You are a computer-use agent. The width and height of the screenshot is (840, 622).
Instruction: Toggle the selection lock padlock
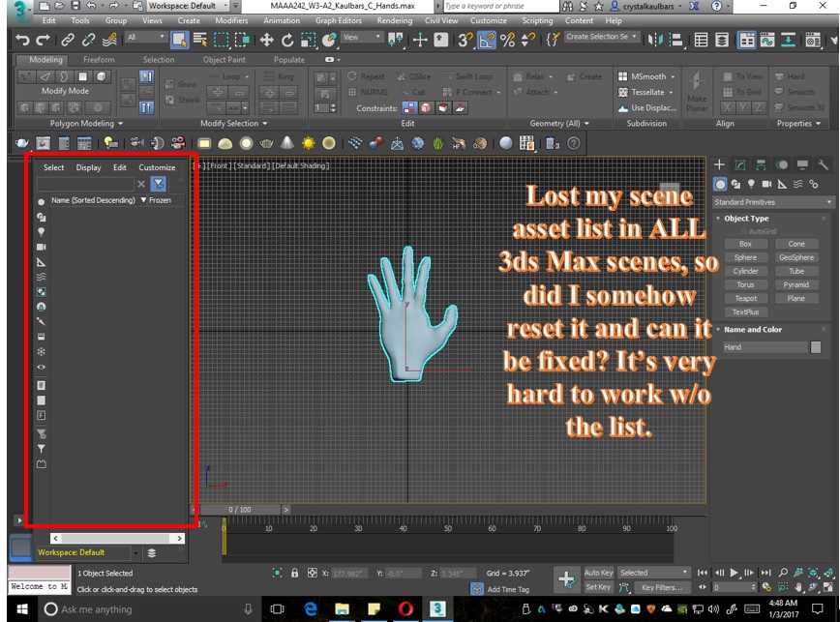(294, 573)
